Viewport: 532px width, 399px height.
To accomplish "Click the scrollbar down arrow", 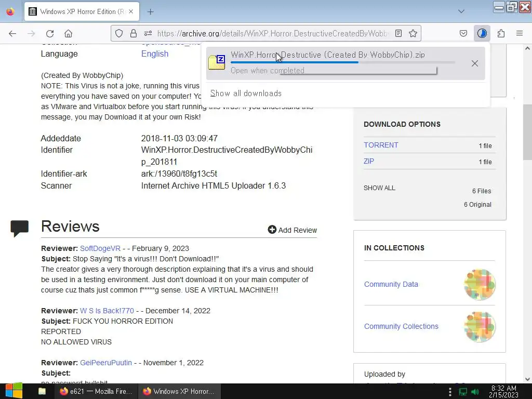I will pos(527,379).
